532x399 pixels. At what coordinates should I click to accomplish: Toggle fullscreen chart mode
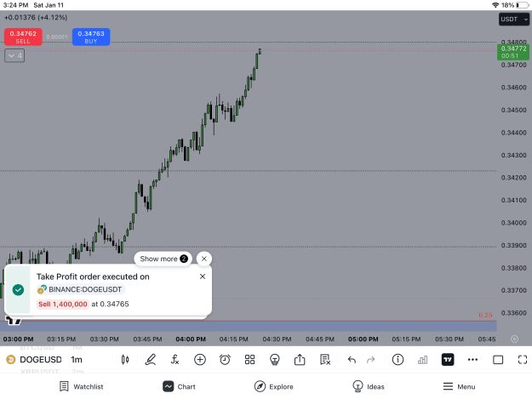(523, 360)
